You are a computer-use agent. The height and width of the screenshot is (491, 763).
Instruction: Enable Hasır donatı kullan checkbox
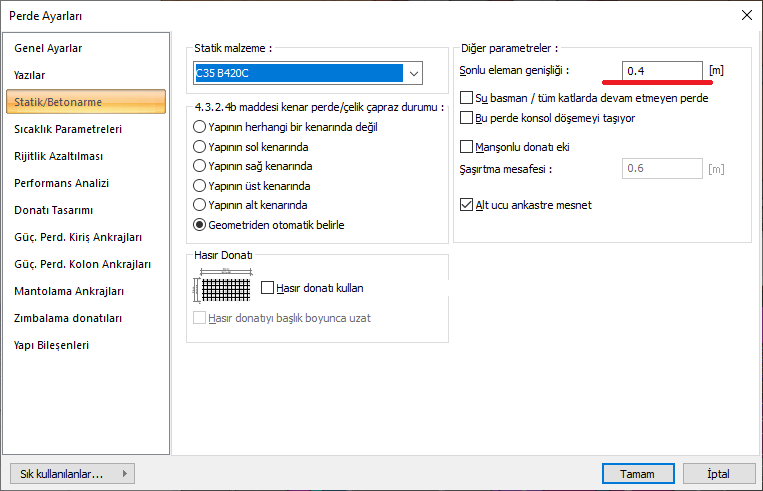[x=268, y=288]
